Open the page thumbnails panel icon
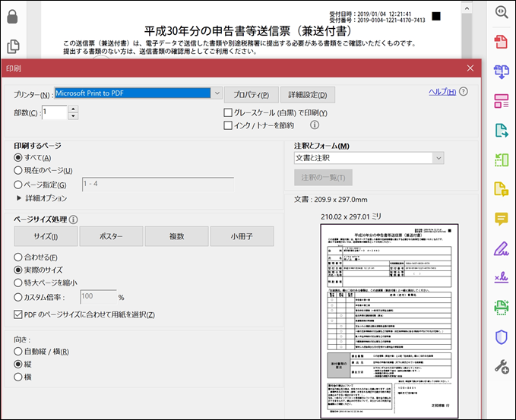 (x=13, y=46)
